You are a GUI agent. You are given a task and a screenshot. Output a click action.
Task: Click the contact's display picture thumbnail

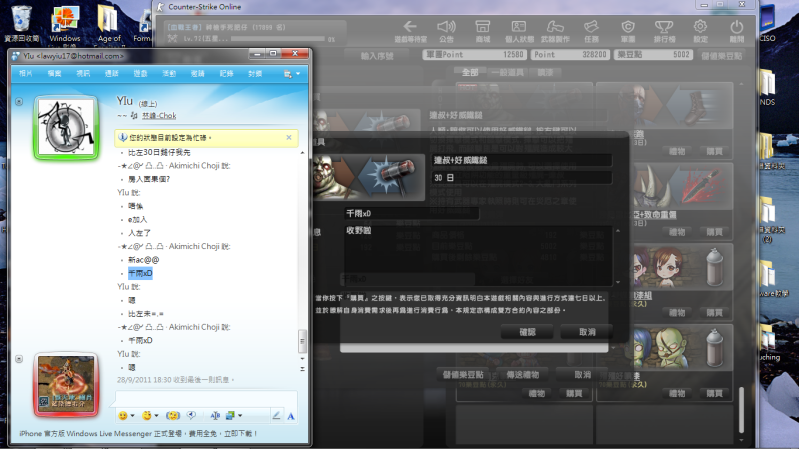pyautogui.click(x=66, y=127)
